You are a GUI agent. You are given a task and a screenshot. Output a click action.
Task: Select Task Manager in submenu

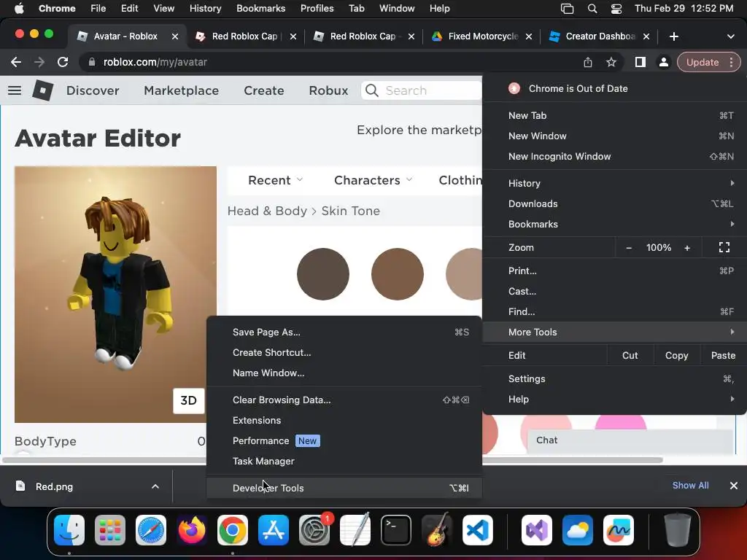tap(344, 461)
